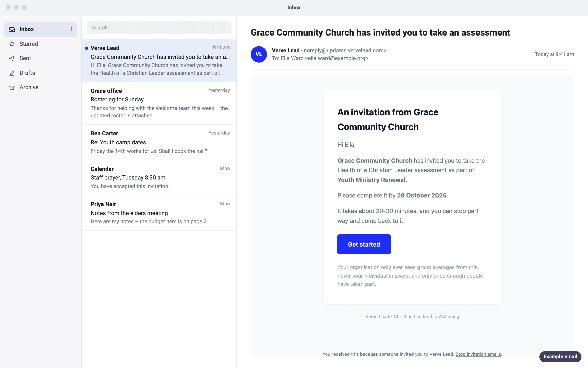Click the An invitation from Grace Community Church heading
The height and width of the screenshot is (368, 588).
tap(388, 120)
